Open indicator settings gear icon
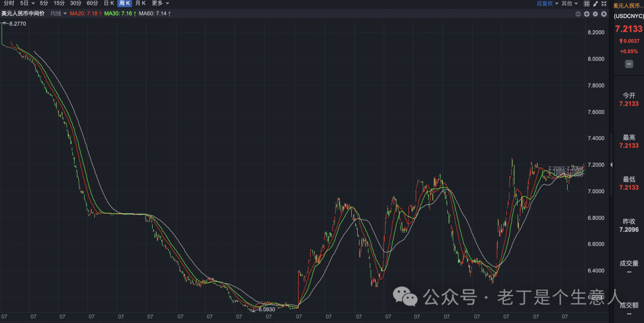 pos(595,14)
